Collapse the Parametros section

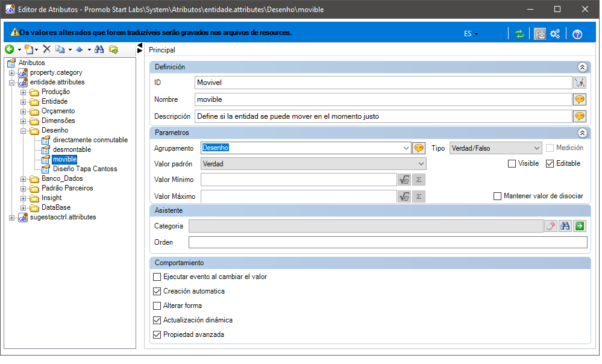[x=582, y=133]
